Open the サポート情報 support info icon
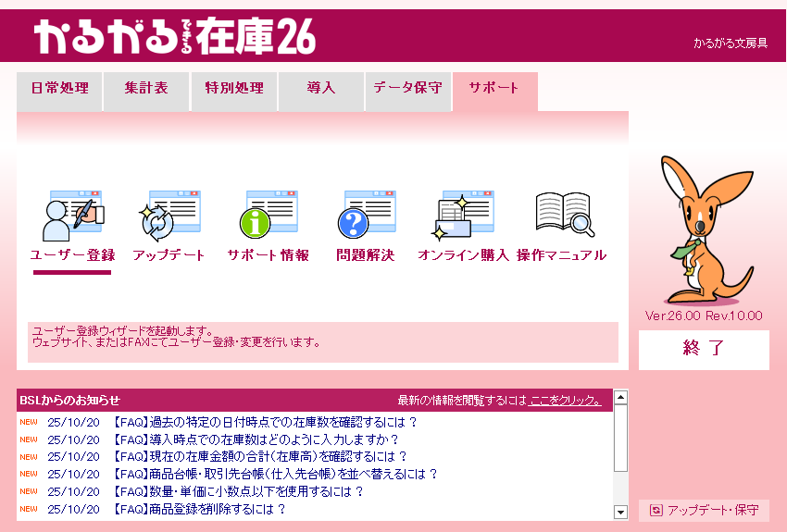 pos(268,217)
